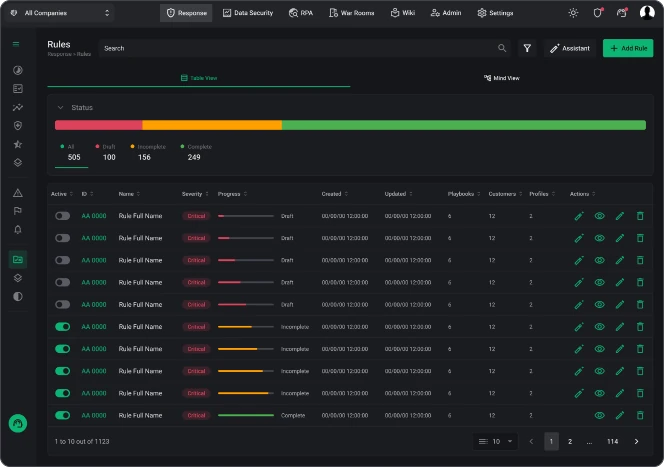Collapse the Status section chevron
This screenshot has height=467, width=664.
[x=61, y=108]
